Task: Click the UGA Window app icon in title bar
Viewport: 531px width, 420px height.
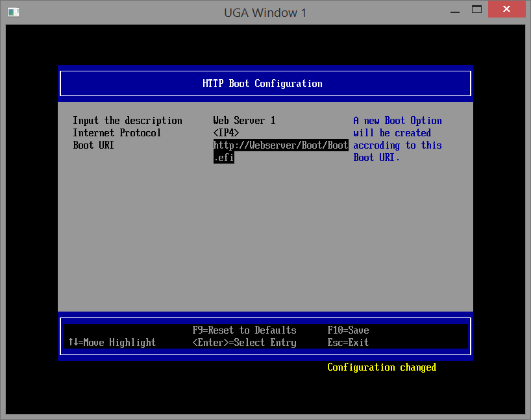Action: (x=13, y=12)
